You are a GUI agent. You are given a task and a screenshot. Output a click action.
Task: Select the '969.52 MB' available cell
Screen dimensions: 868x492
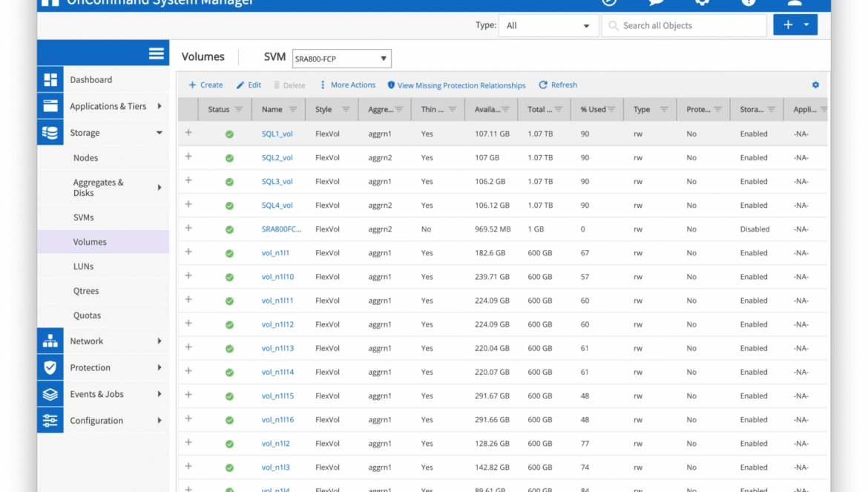click(492, 229)
